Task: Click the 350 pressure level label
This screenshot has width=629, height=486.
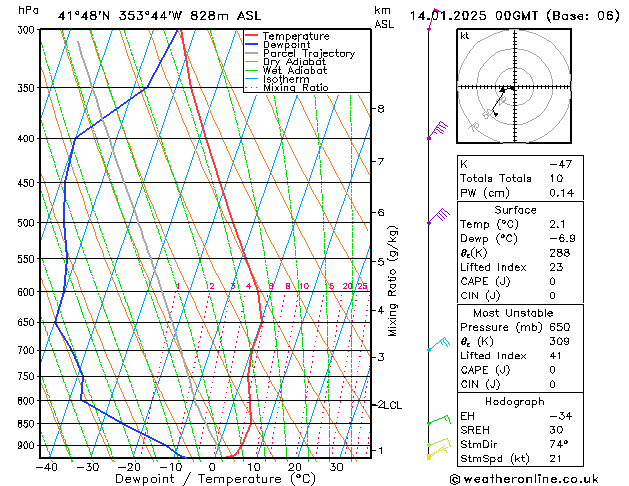Action: coord(28,88)
